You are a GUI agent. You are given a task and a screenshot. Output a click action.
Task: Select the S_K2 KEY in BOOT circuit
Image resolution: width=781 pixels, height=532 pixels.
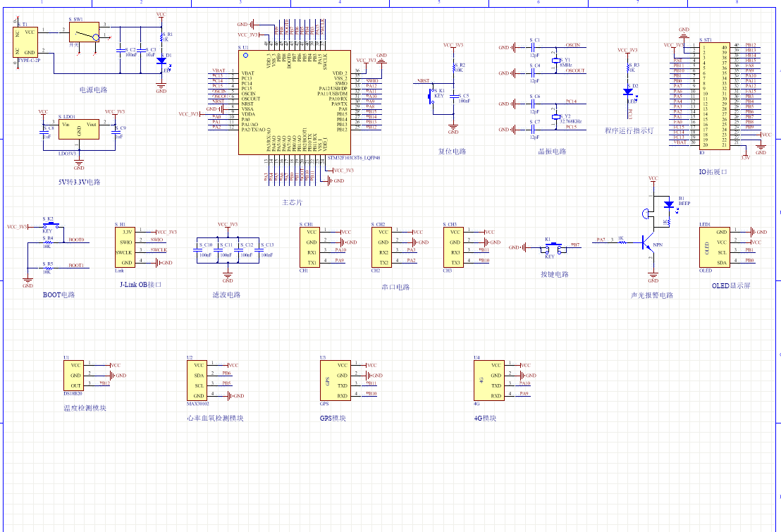point(51,225)
